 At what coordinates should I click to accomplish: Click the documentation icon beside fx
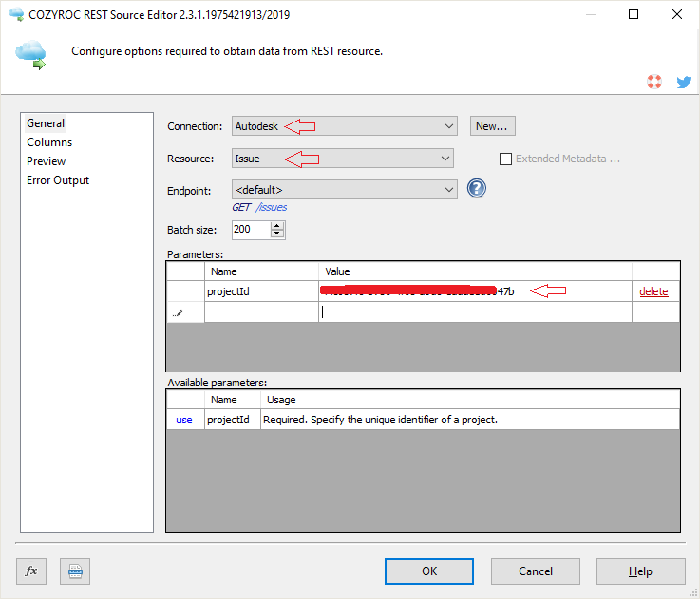[x=75, y=571]
